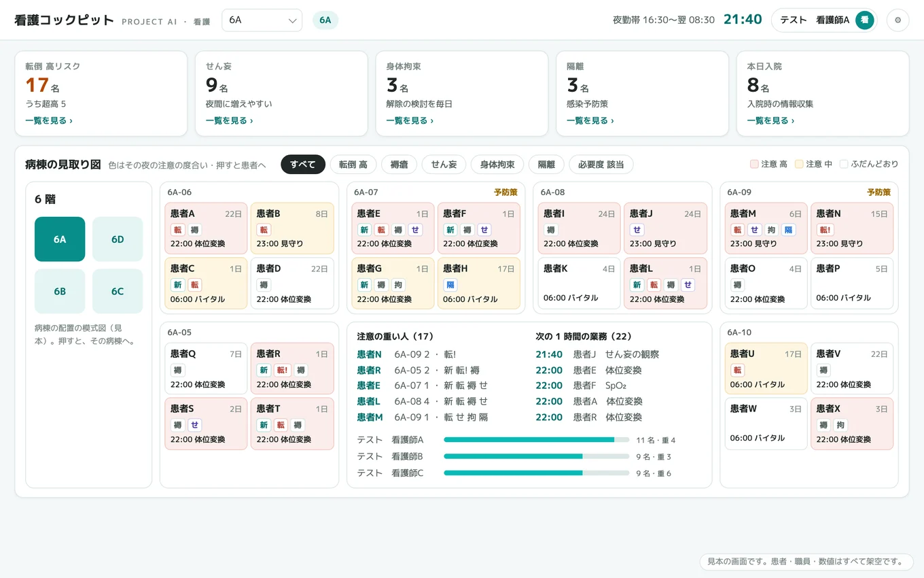Click the せ badge on 患者L card

pos(688,285)
